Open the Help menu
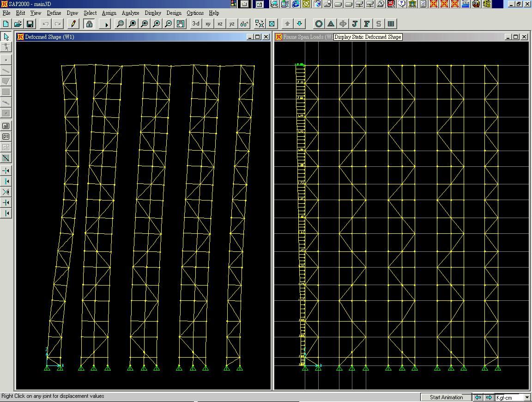 tap(214, 13)
